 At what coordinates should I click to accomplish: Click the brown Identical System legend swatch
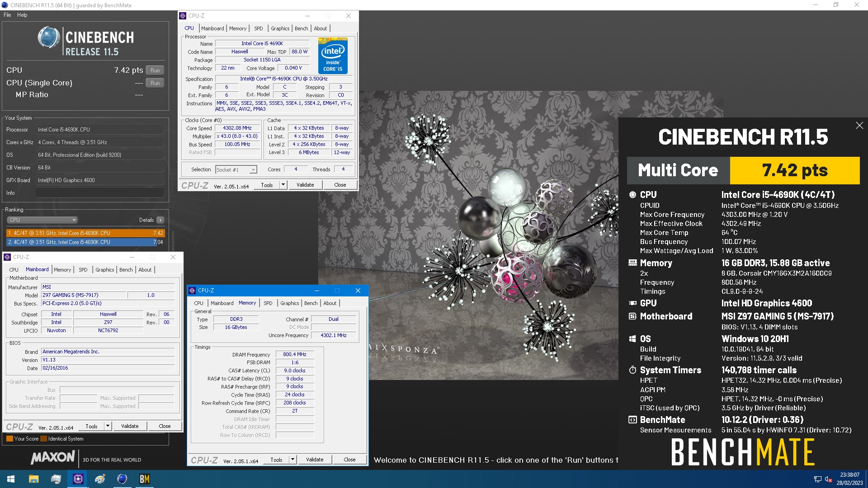pos(43,439)
